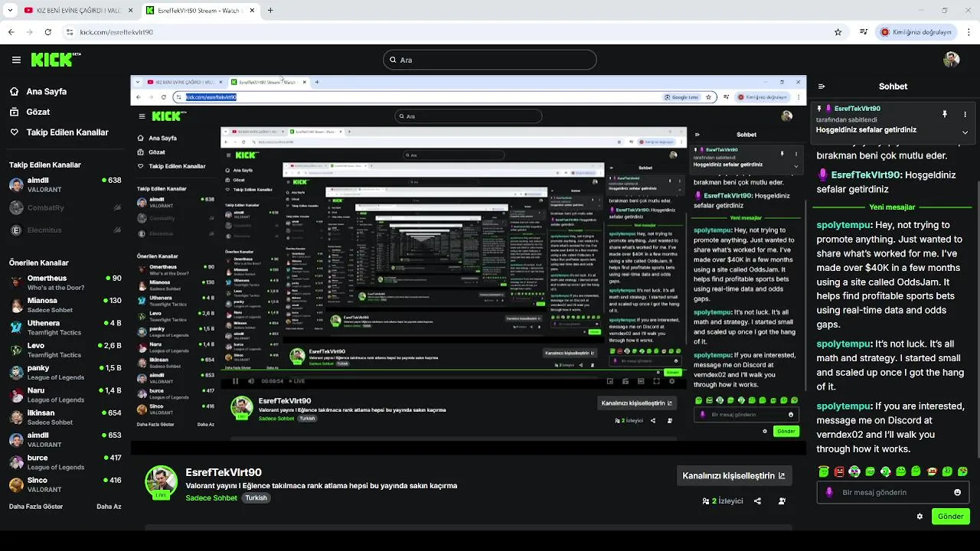Viewport: 980px width, 551px height.
Task: Collapse the Sohbet chat panel
Action: click(x=822, y=86)
